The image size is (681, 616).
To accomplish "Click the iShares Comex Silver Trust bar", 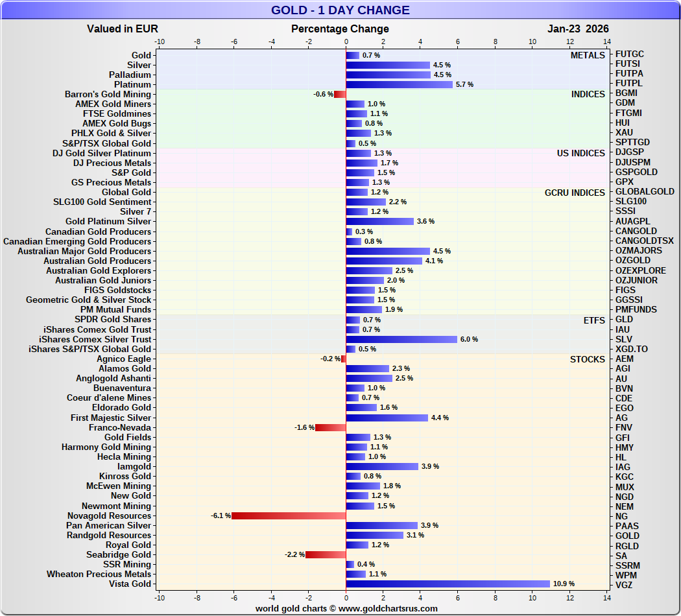I will (401, 339).
